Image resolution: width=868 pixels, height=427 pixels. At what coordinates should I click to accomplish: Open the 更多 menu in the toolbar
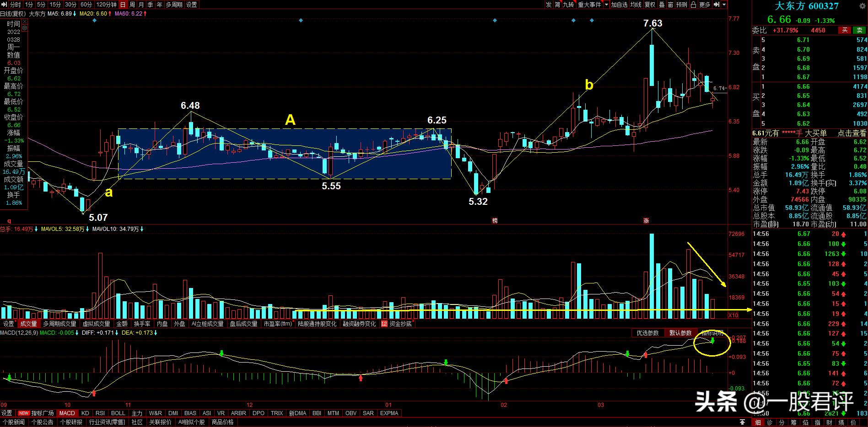(x=705, y=5)
